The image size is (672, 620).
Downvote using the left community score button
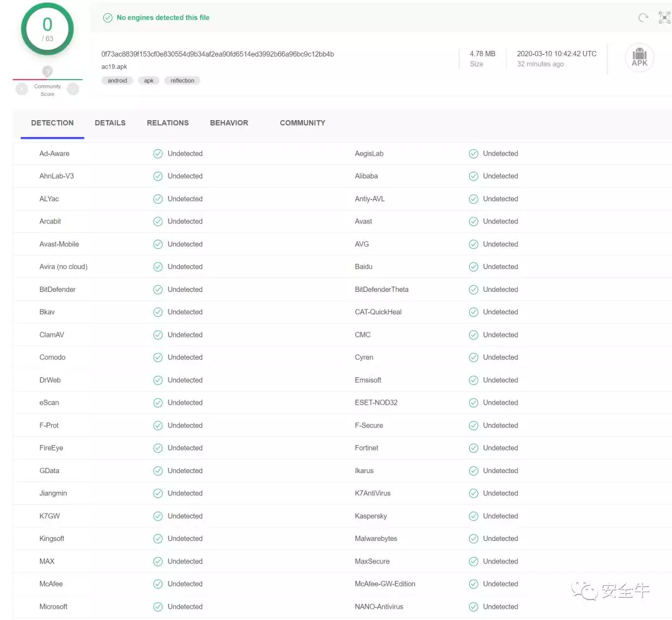tap(22, 89)
